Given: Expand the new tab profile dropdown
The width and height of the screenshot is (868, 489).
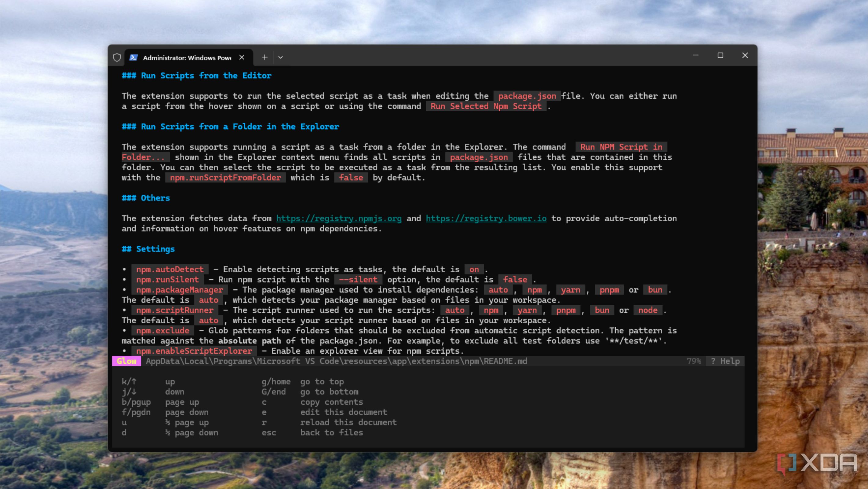Looking at the screenshot, I should coord(280,57).
